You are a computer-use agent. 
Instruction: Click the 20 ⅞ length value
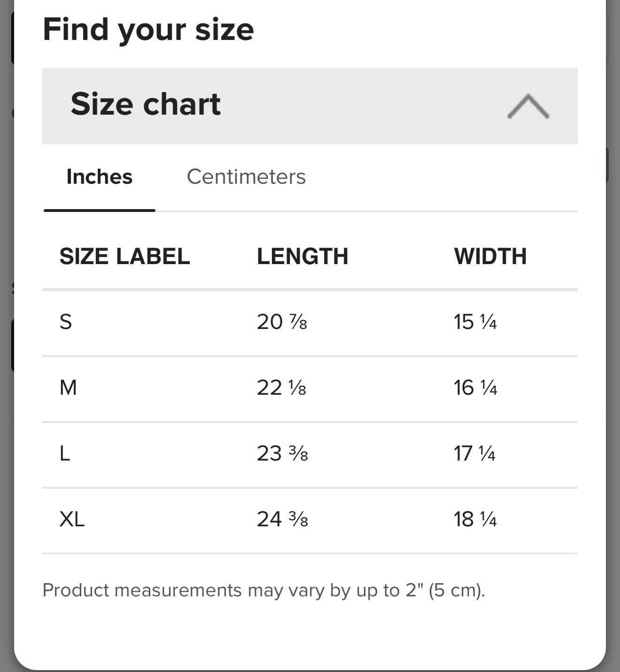point(282,322)
